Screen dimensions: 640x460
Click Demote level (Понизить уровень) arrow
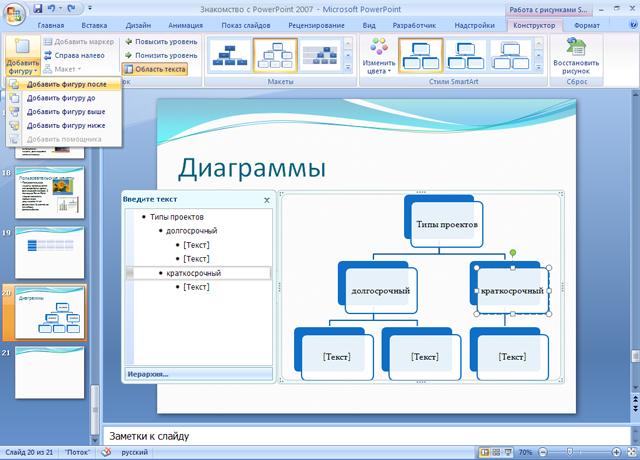click(160, 55)
